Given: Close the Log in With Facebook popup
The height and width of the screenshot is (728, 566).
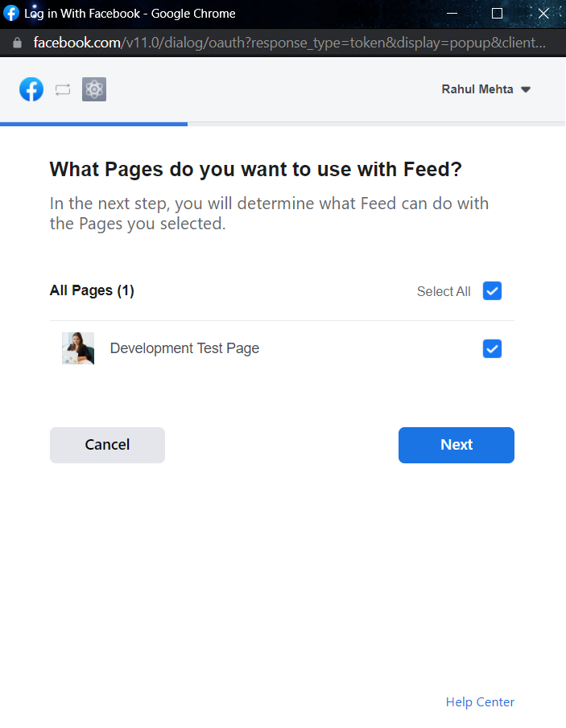Looking at the screenshot, I should (543, 13).
